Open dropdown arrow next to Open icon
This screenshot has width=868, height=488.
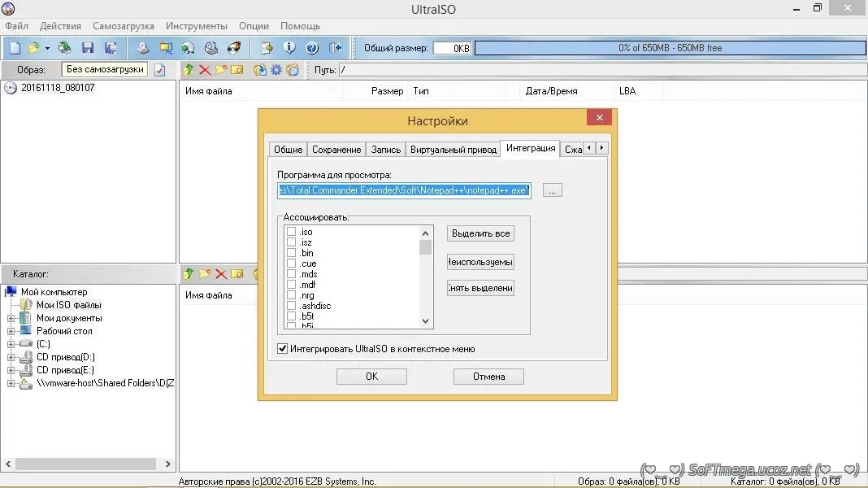tap(47, 48)
